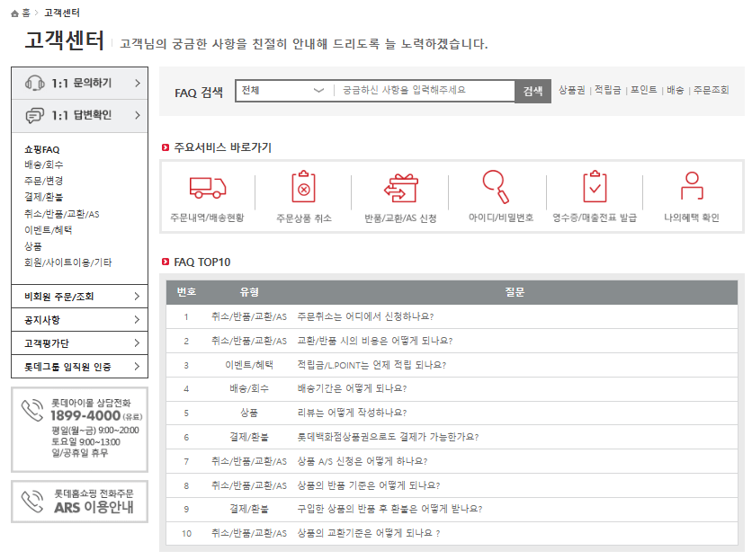
Task: Open FAQ 상품의 반품 기준은 어떻게 되나요?
Action: click(x=369, y=485)
